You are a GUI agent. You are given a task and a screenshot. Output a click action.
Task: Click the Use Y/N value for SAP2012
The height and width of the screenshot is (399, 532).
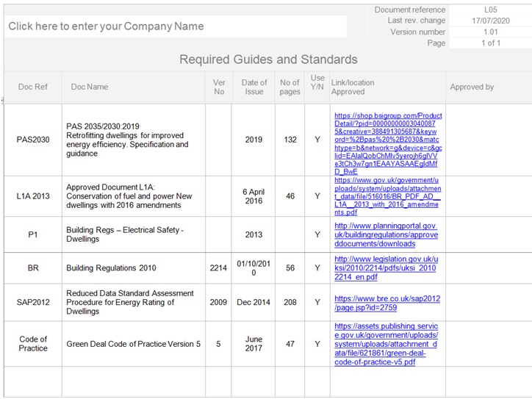317,302
